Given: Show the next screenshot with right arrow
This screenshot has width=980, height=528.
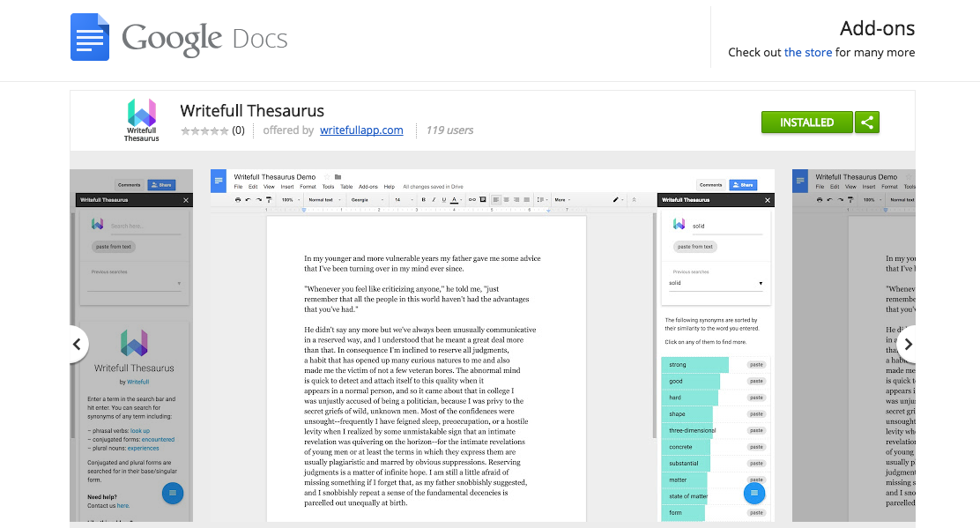Looking at the screenshot, I should pos(908,345).
